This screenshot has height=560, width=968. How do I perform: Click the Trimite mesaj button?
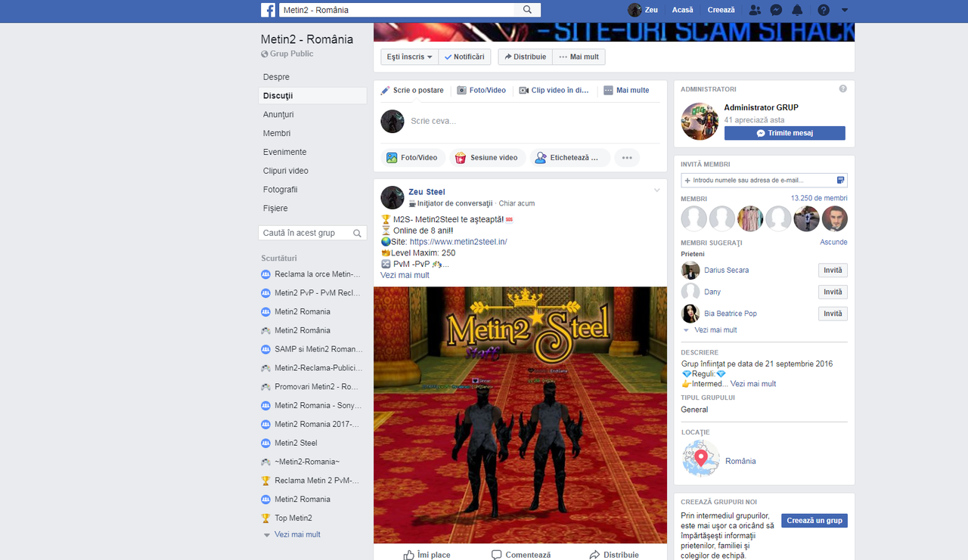click(x=784, y=133)
